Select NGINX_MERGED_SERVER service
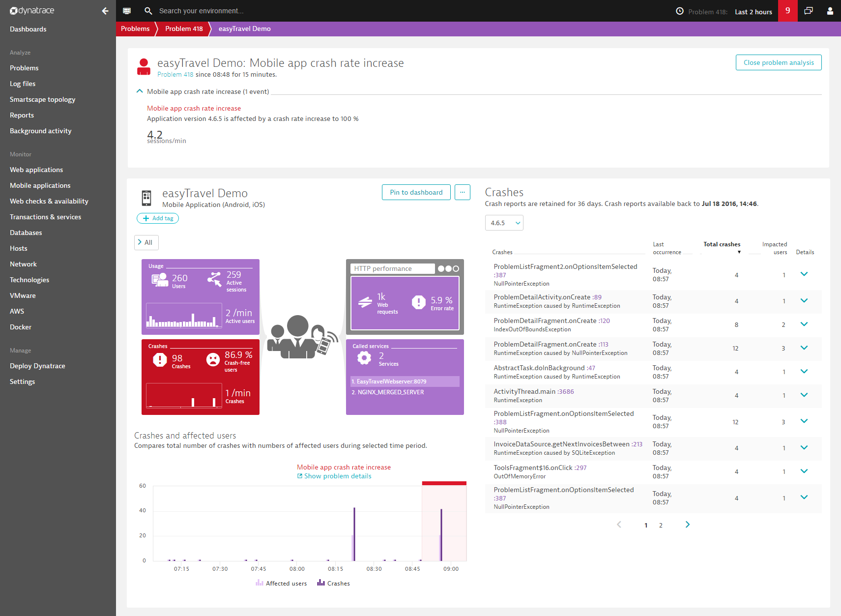The image size is (841, 616). point(405,392)
